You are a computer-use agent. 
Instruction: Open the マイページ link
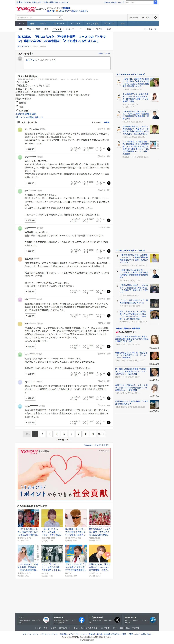133,18
